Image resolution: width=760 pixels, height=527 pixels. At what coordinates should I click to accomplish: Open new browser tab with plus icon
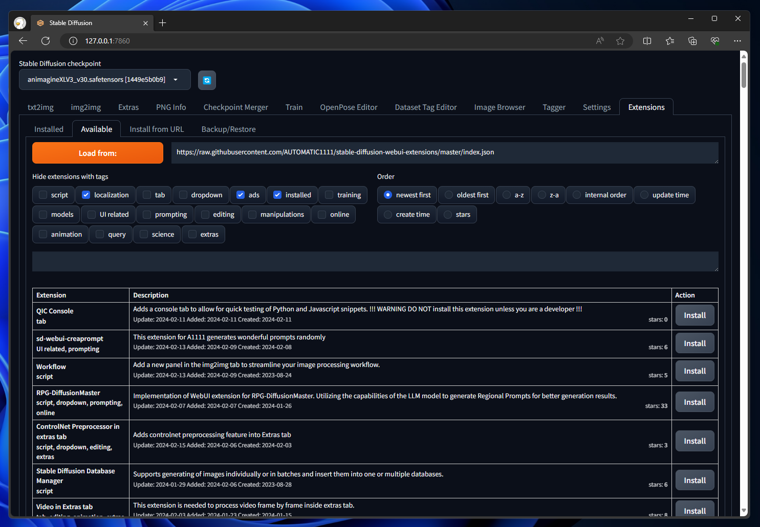coord(162,22)
